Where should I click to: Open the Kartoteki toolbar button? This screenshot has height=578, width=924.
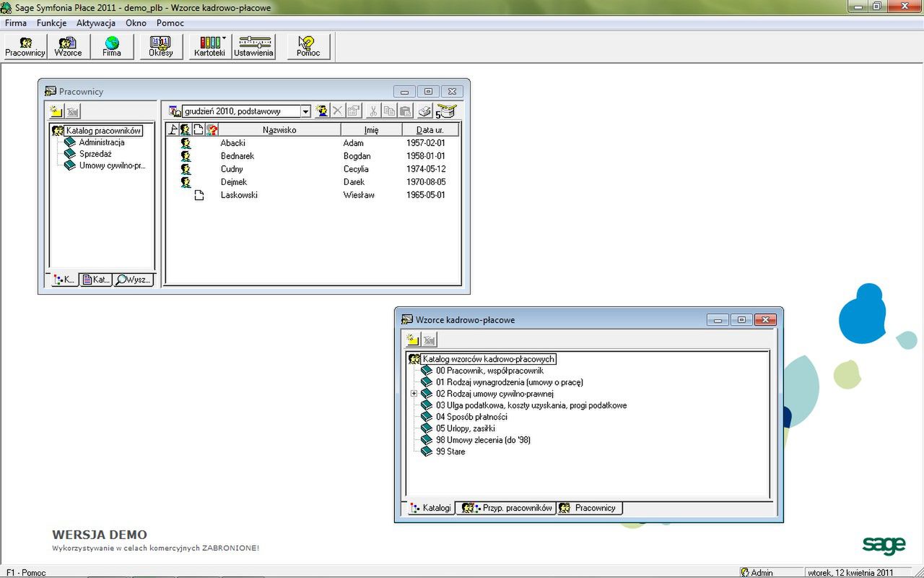tap(210, 46)
